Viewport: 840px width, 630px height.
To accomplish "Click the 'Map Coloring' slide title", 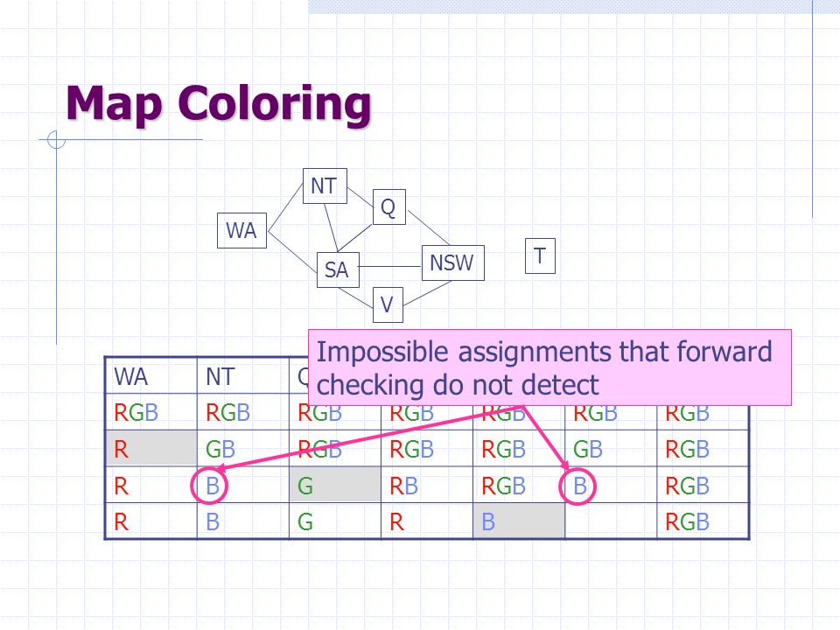I will 219,103.
